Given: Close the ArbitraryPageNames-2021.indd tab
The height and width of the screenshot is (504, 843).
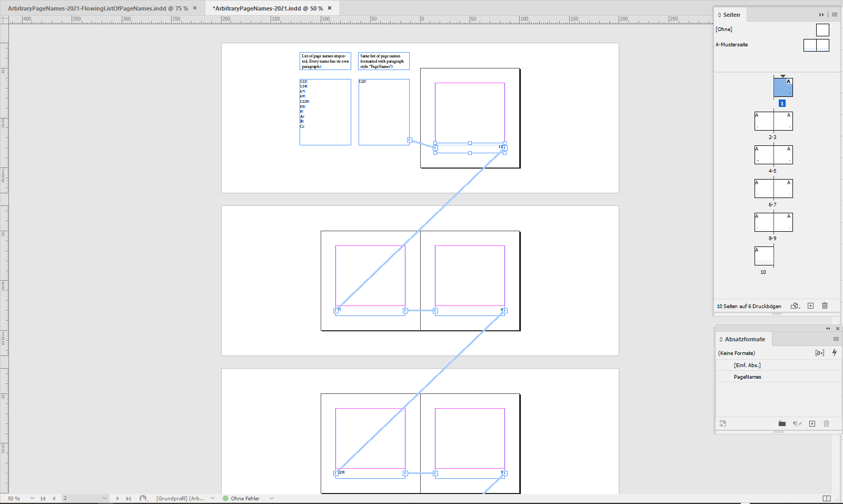Looking at the screenshot, I should click(330, 8).
